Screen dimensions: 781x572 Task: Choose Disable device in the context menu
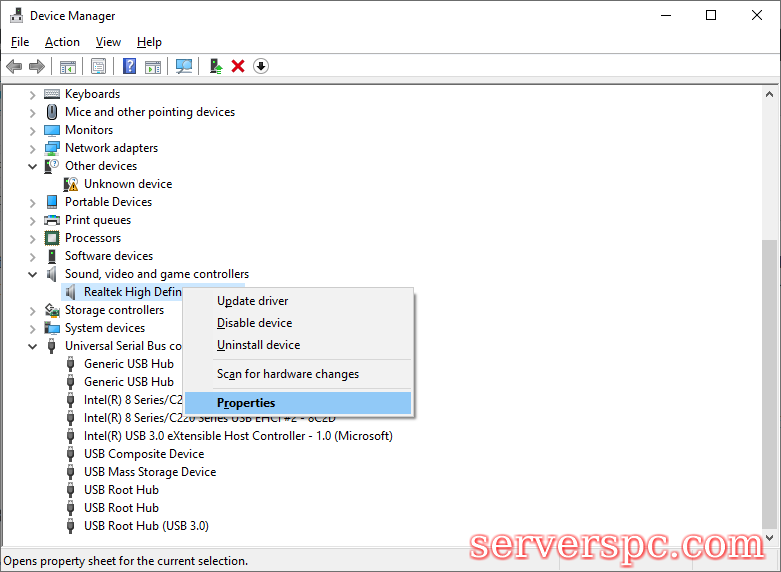254,323
